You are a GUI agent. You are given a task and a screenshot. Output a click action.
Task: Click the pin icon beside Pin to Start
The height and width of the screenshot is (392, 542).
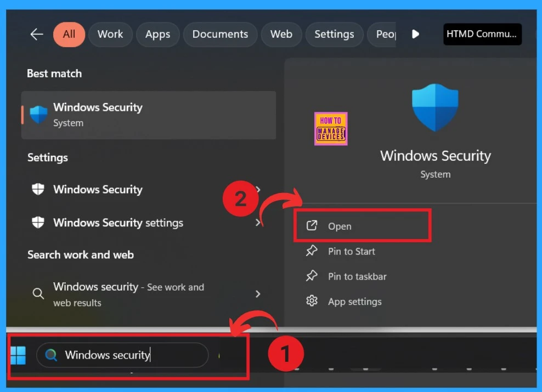[x=312, y=251]
